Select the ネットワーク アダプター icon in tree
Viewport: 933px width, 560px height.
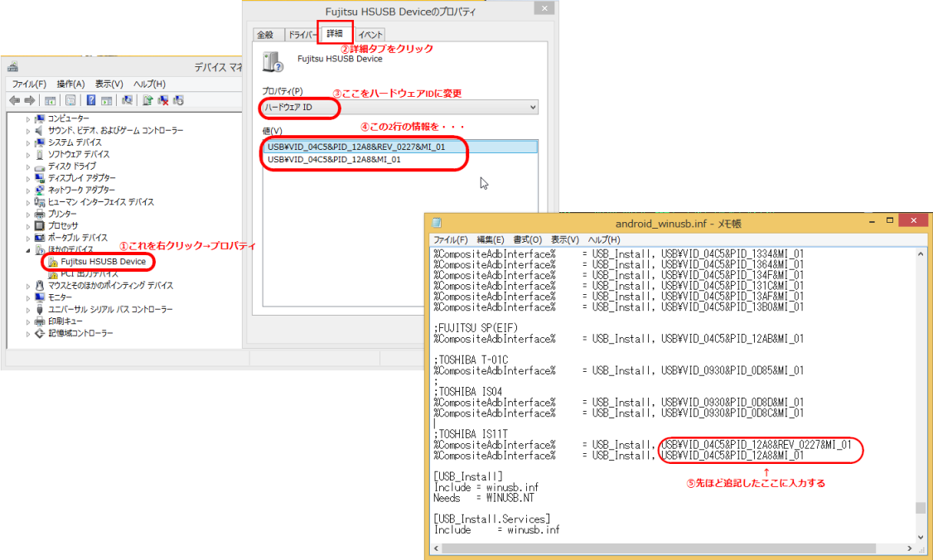coord(40,190)
